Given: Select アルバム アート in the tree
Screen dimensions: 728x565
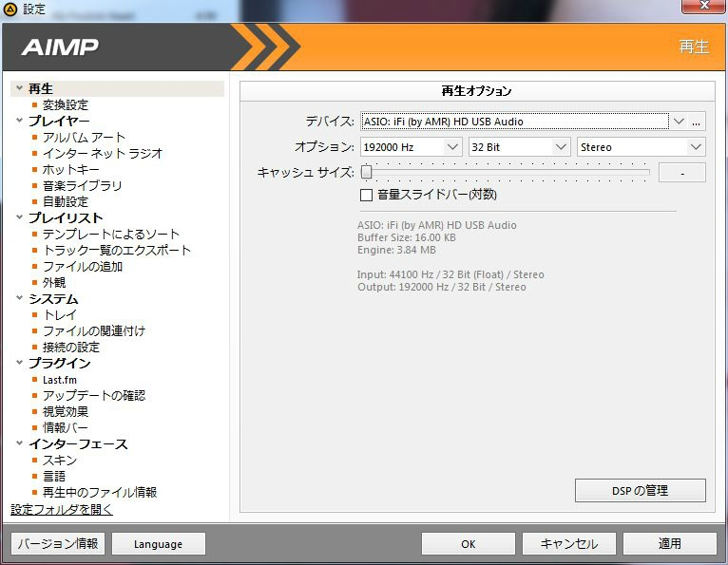Looking at the screenshot, I should [x=84, y=138].
